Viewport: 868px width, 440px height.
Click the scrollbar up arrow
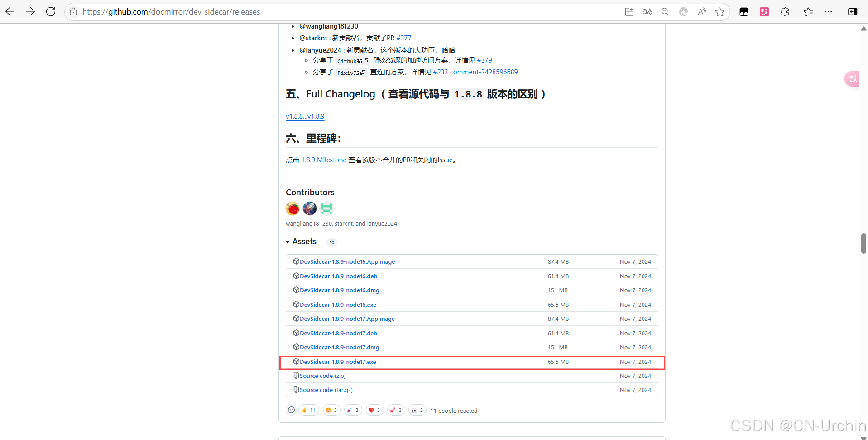tap(863, 29)
